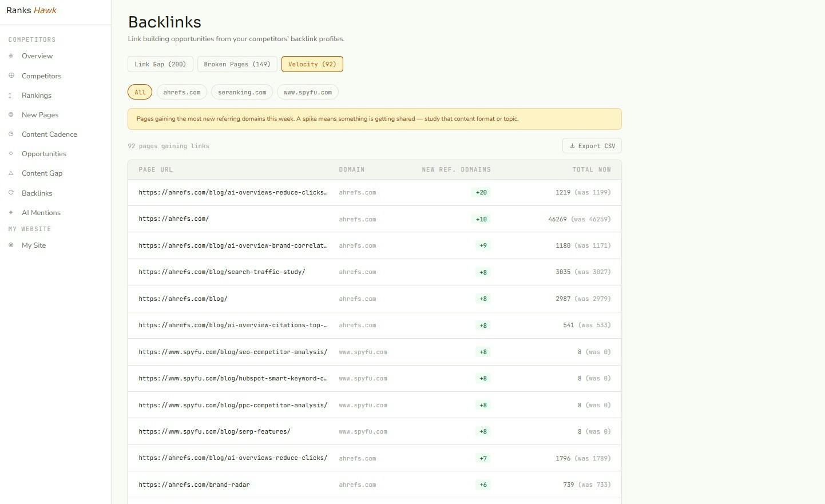This screenshot has height=504, width=825.
Task: Click the Overview sidebar icon
Action: coord(11,56)
